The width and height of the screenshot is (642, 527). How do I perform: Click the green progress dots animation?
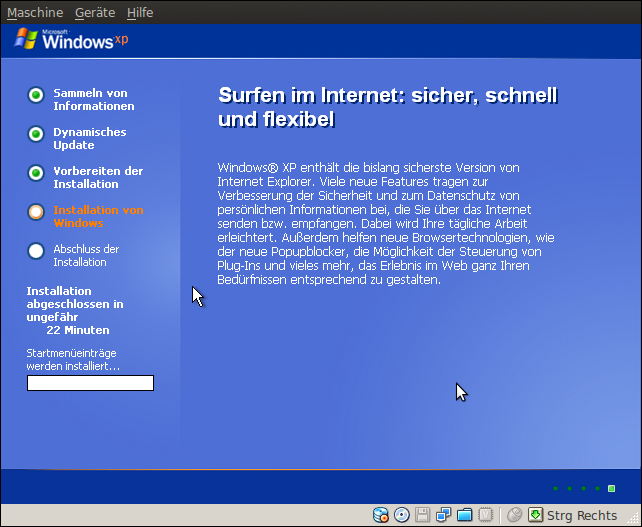[x=584, y=488]
